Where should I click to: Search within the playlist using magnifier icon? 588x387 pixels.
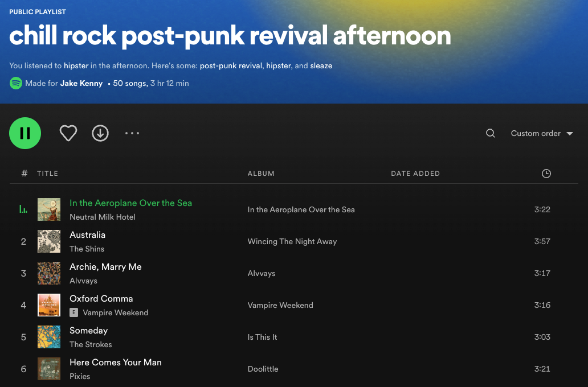[490, 133]
